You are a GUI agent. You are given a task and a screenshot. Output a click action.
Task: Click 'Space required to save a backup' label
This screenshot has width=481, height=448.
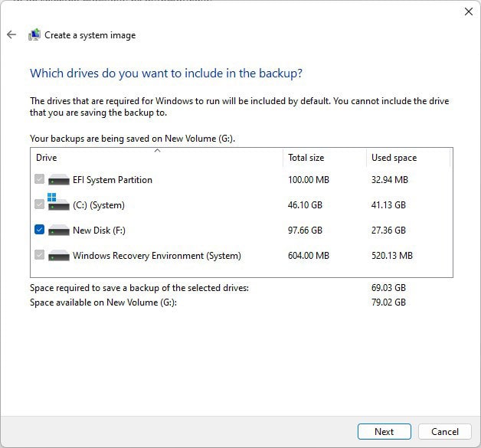[x=139, y=288]
